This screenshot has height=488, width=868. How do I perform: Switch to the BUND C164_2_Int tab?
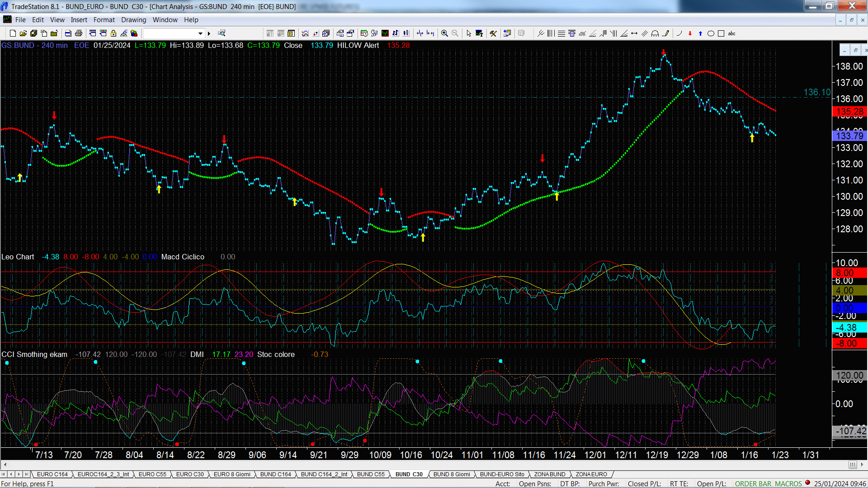click(x=324, y=474)
